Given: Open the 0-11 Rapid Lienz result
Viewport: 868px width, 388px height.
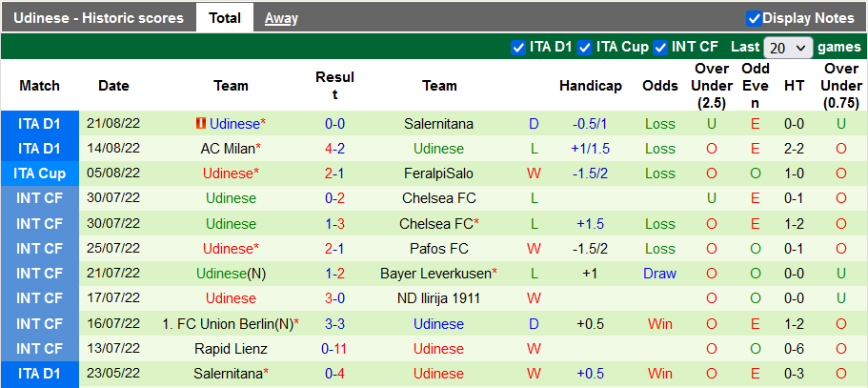Looking at the screenshot, I should click(x=334, y=349).
